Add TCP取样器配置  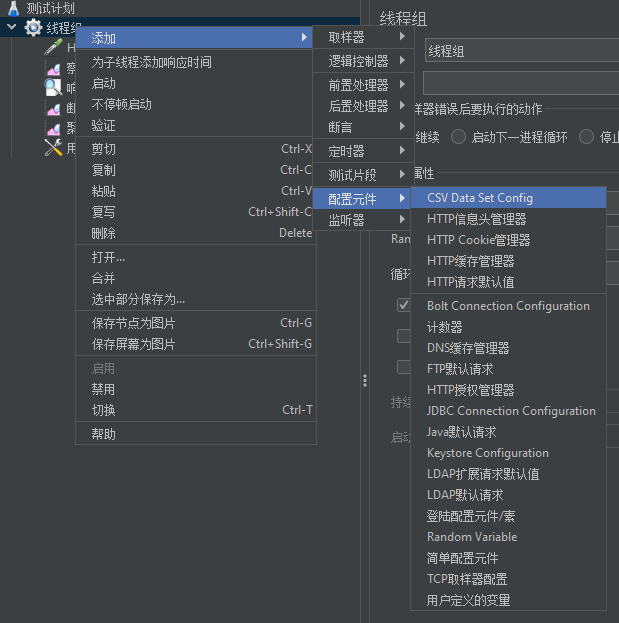(x=508, y=579)
